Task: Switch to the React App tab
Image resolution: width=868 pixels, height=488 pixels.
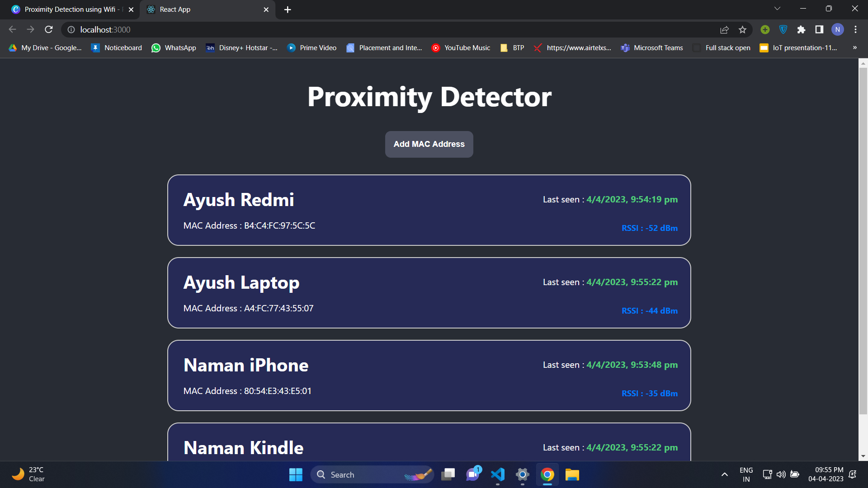Action: [199, 9]
